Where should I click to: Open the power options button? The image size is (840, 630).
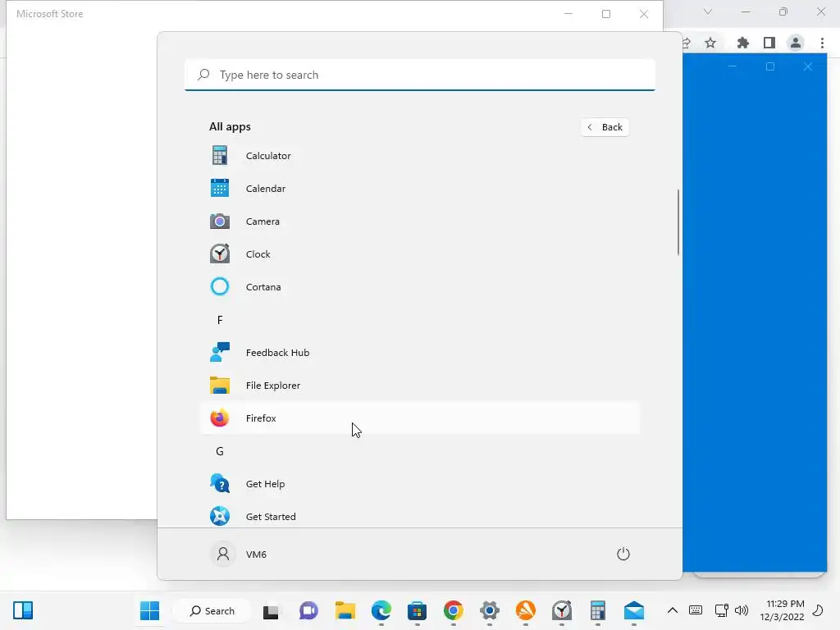click(x=623, y=554)
